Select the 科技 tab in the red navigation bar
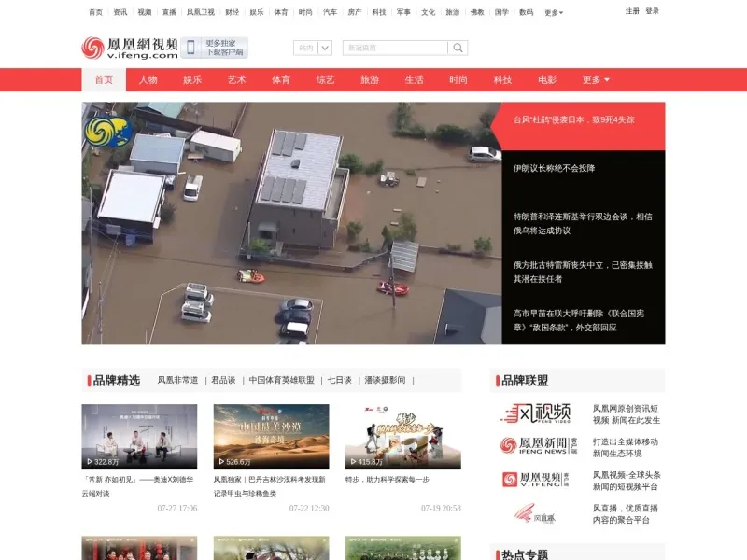The image size is (747, 560). pyautogui.click(x=502, y=80)
